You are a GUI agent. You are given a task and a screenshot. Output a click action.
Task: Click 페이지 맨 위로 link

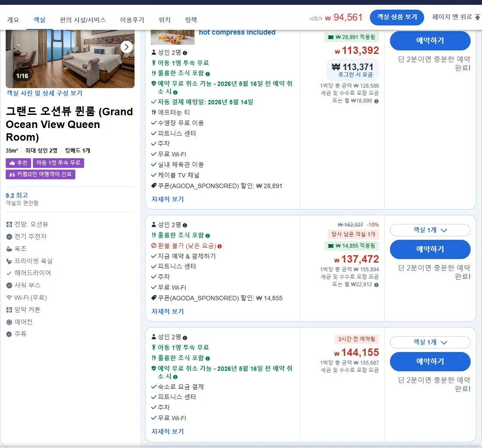click(x=452, y=17)
